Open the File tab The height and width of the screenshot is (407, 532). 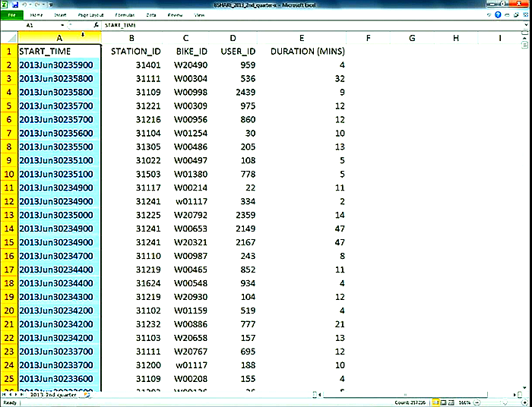tap(11, 15)
